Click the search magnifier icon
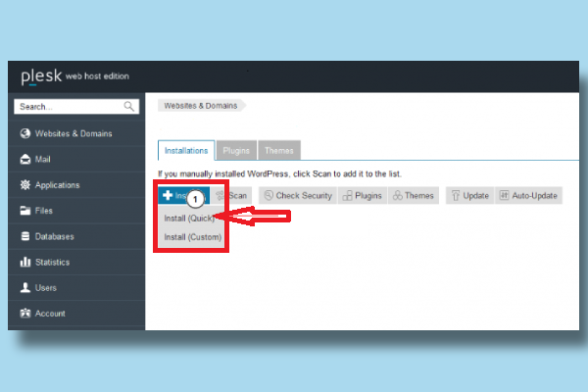 pos(129,106)
